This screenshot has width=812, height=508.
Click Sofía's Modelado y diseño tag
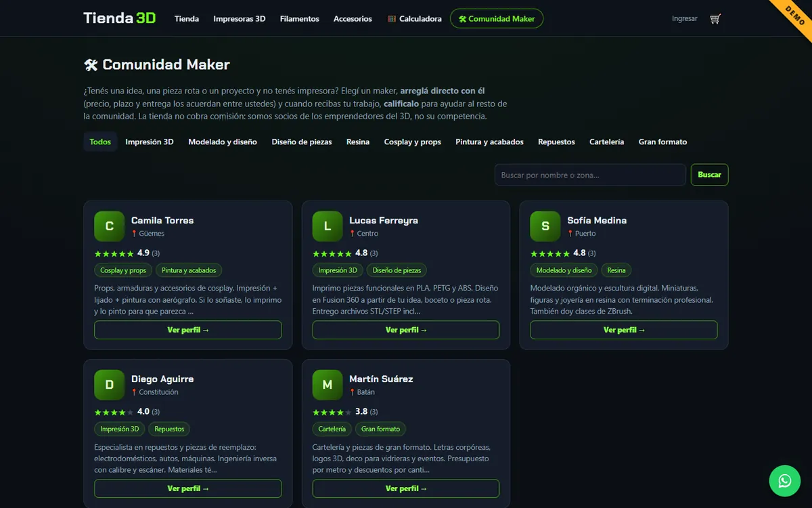point(564,270)
